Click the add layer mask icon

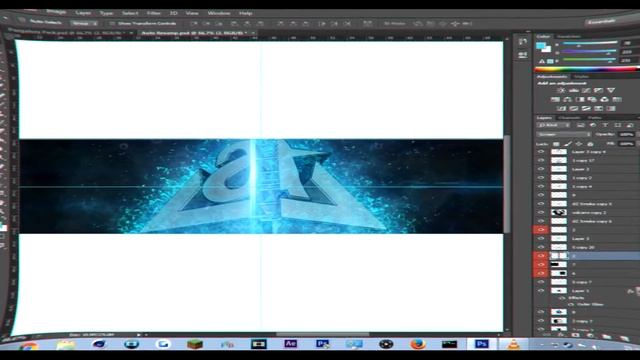point(575,335)
